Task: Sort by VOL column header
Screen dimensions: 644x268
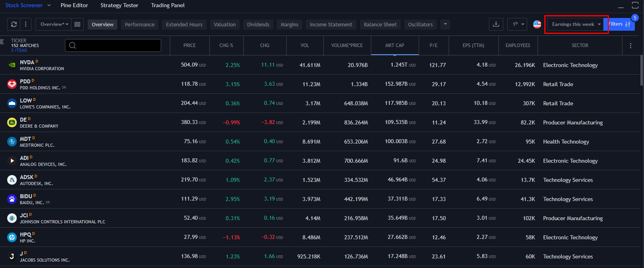Action: coord(305,45)
